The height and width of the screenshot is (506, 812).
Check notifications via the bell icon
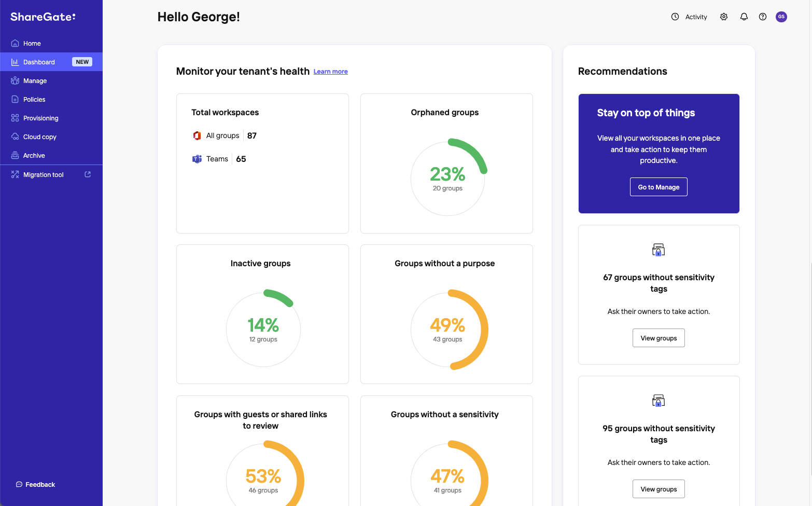tap(744, 17)
